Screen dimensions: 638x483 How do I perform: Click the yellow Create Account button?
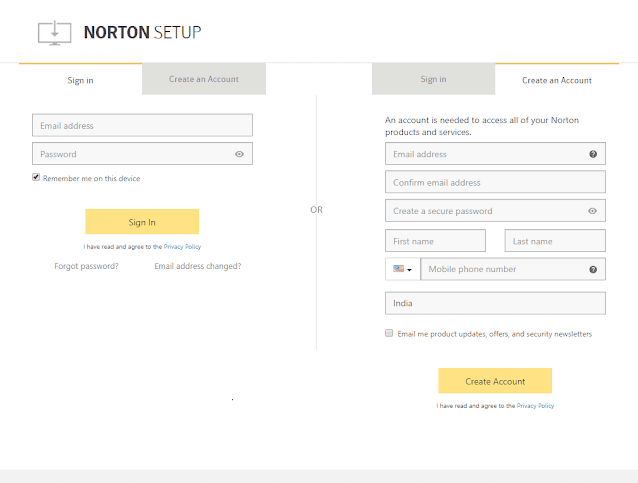pos(495,381)
